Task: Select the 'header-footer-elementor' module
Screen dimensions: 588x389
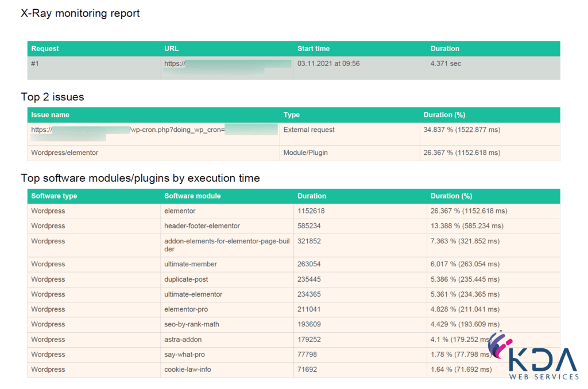Action: [x=202, y=226]
